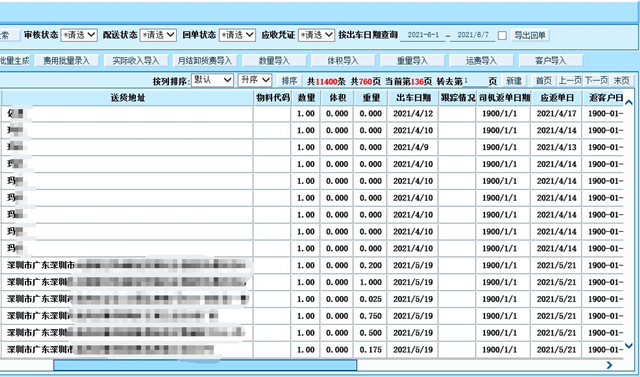Click the 司机返单日期 column header
This screenshot has height=377, width=640.
[504, 98]
